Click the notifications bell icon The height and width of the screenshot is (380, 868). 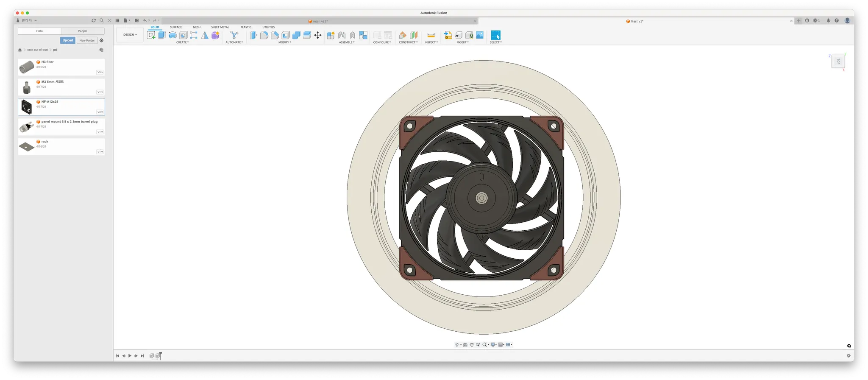pyautogui.click(x=828, y=20)
